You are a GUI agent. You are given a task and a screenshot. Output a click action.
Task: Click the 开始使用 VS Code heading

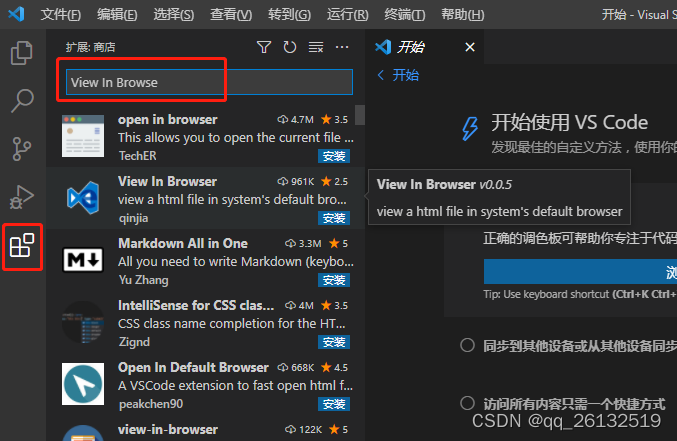569,123
